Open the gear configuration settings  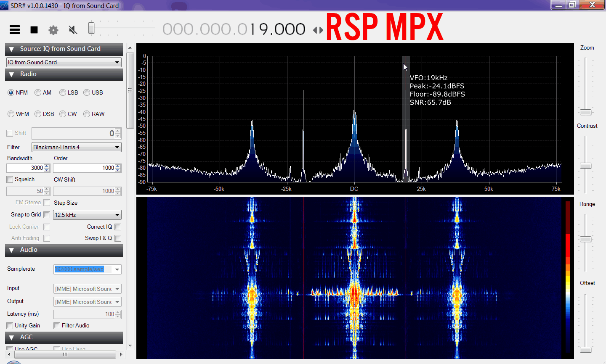tap(53, 30)
